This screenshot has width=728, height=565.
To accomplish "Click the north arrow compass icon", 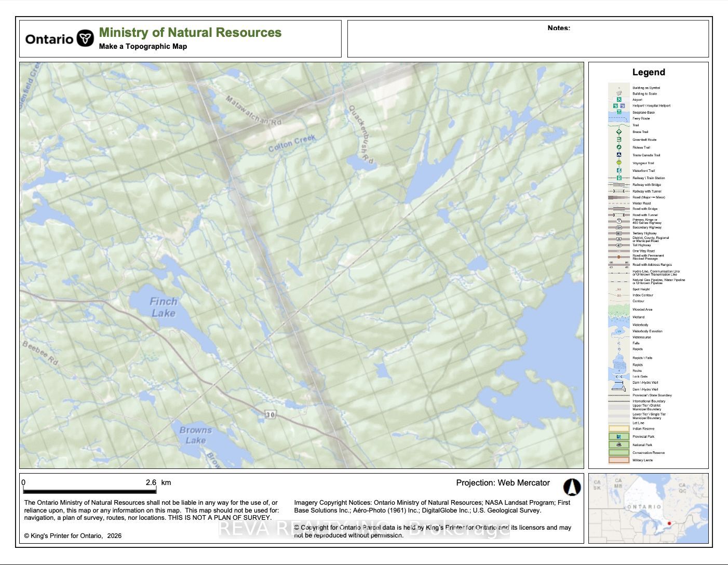I will [572, 487].
